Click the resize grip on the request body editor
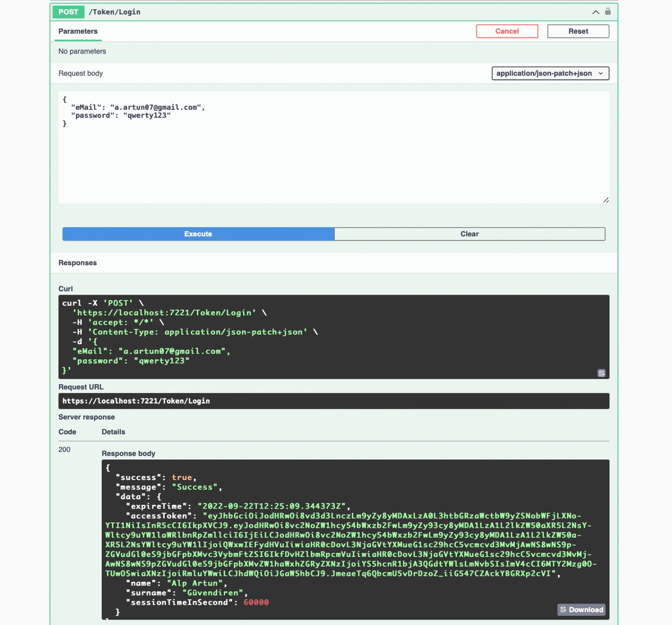The image size is (672, 625). coord(606,200)
